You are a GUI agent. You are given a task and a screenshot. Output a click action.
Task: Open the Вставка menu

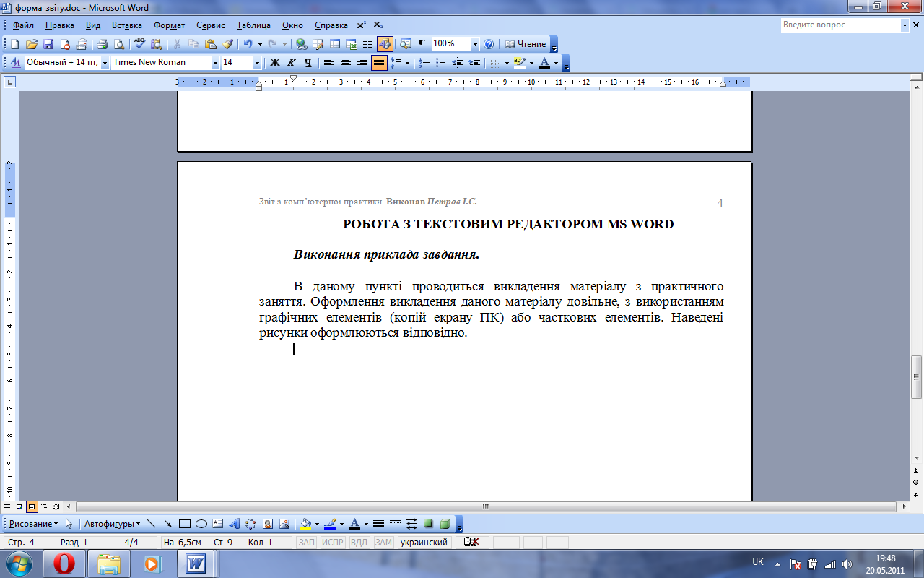click(127, 25)
